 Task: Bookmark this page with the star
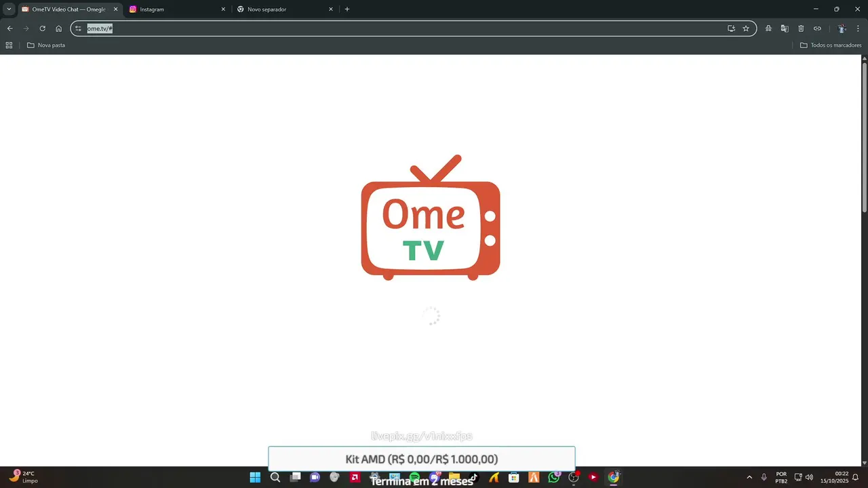(x=746, y=28)
